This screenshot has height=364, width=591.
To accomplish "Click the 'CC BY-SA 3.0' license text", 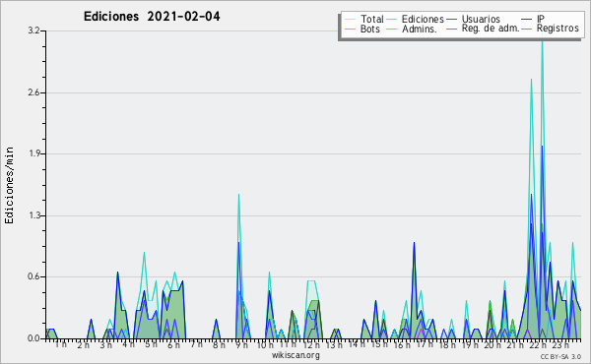I will 560,357.
